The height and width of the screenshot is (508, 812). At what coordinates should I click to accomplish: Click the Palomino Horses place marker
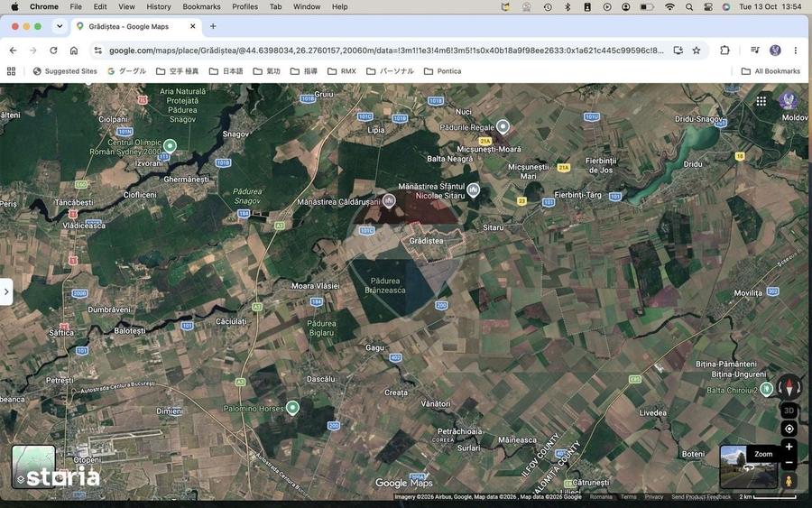292,408
